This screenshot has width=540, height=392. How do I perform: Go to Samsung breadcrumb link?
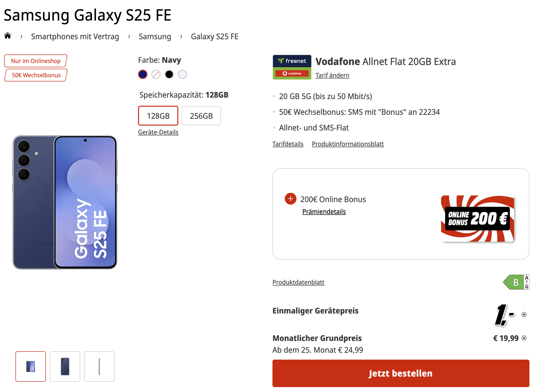point(155,37)
